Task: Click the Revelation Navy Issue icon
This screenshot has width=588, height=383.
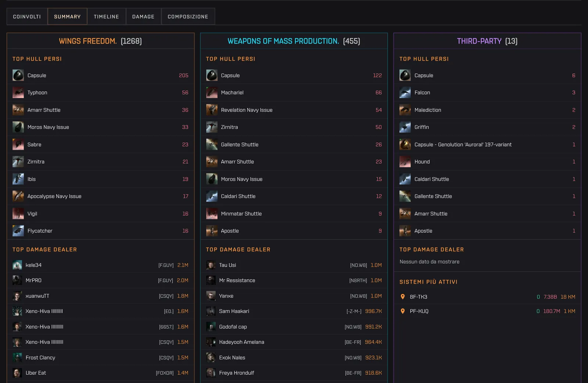Action: (212, 110)
